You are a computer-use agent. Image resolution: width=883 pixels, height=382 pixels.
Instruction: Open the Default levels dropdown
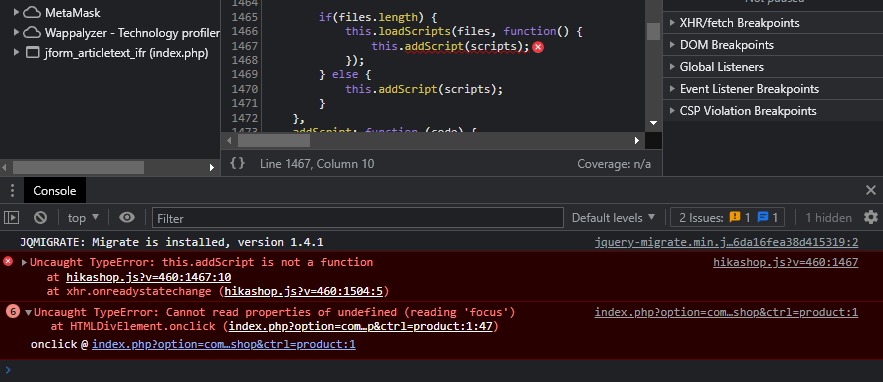pos(613,217)
